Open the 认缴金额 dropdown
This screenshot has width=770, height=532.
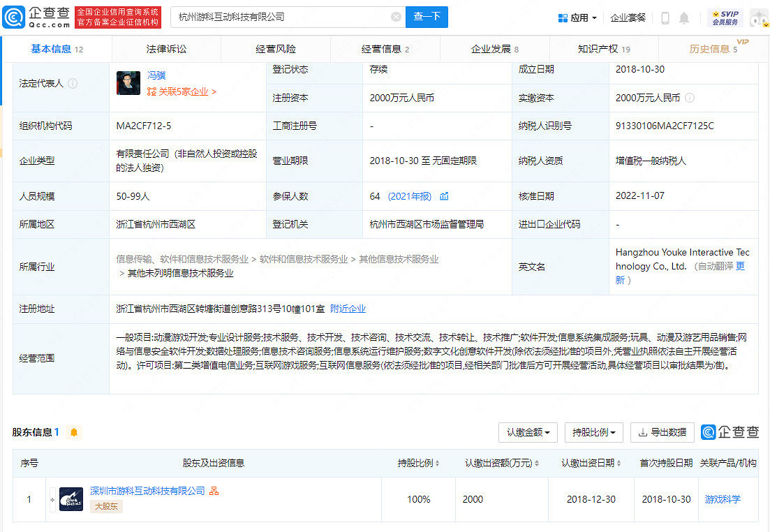[528, 432]
